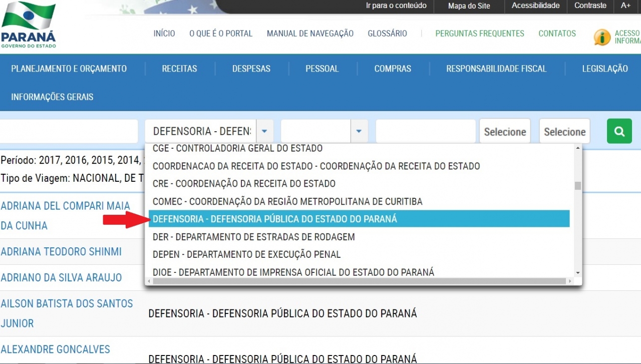Open PERGUNTAS FREQUENTES link
This screenshot has height=364, width=641.
480,34
